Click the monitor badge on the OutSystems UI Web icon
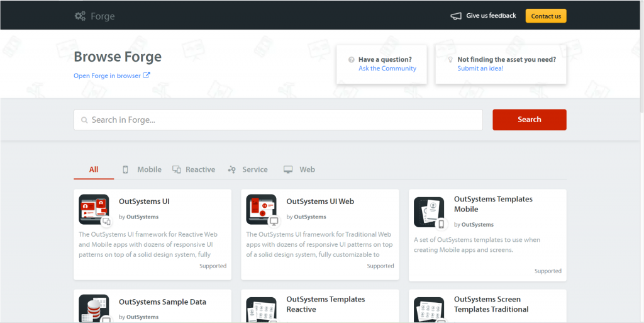644x323 pixels. [274, 222]
